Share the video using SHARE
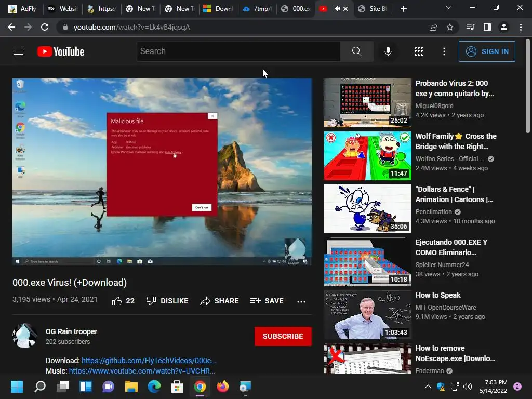 (219, 301)
